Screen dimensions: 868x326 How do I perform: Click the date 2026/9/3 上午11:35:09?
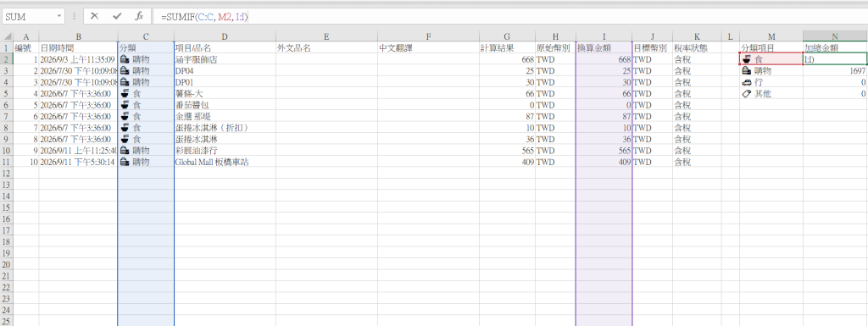pyautogui.click(x=78, y=59)
